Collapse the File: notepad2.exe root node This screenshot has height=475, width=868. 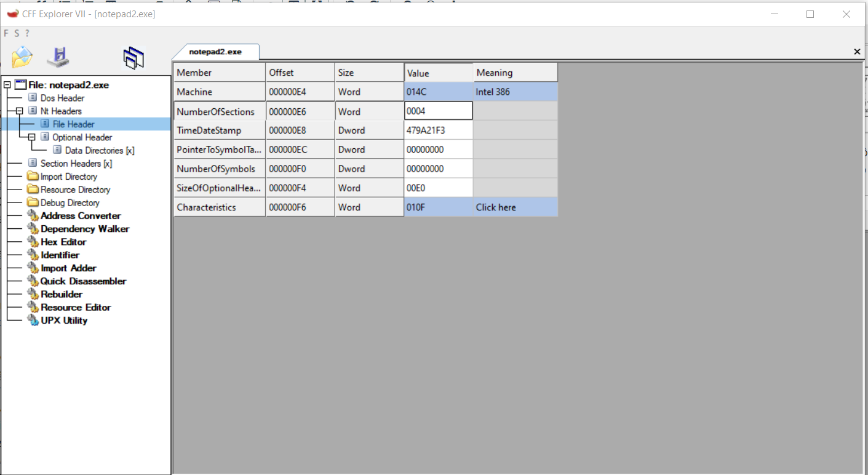[x=7, y=85]
